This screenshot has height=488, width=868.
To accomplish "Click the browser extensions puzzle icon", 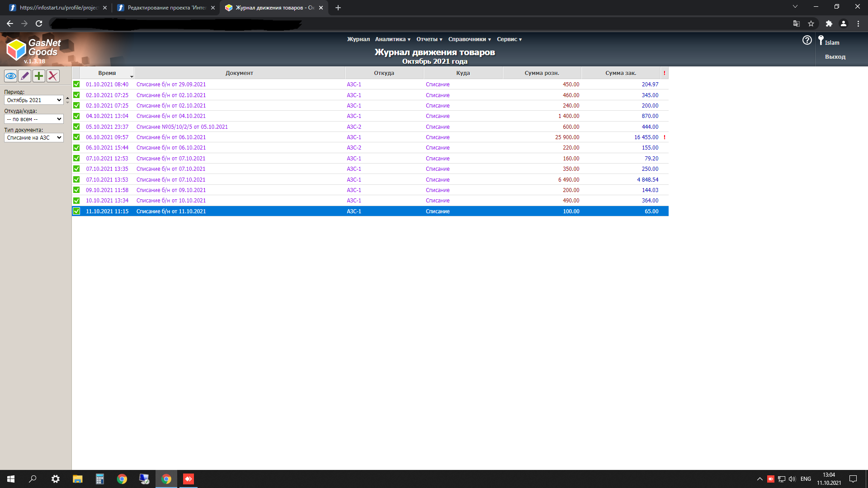I will coord(829,23).
